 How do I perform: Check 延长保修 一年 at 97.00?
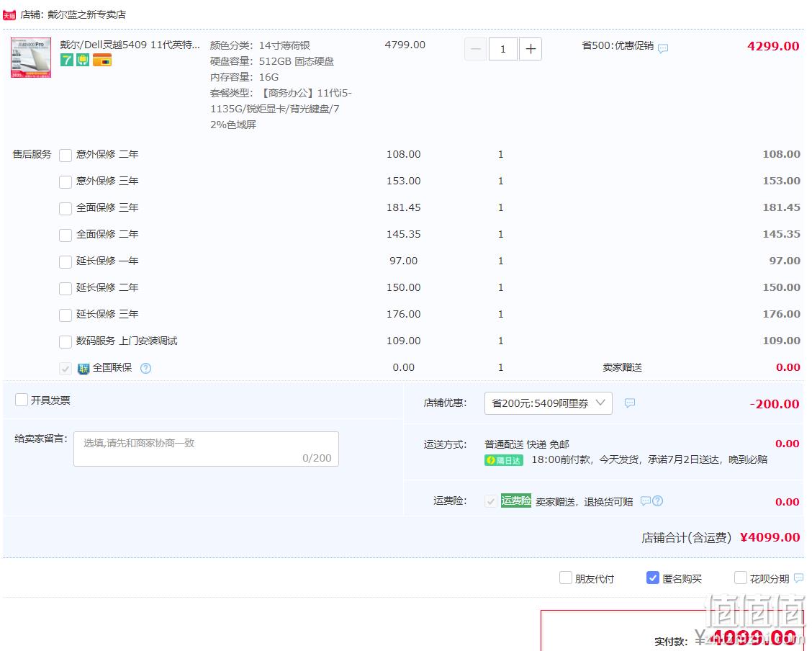[66, 262]
